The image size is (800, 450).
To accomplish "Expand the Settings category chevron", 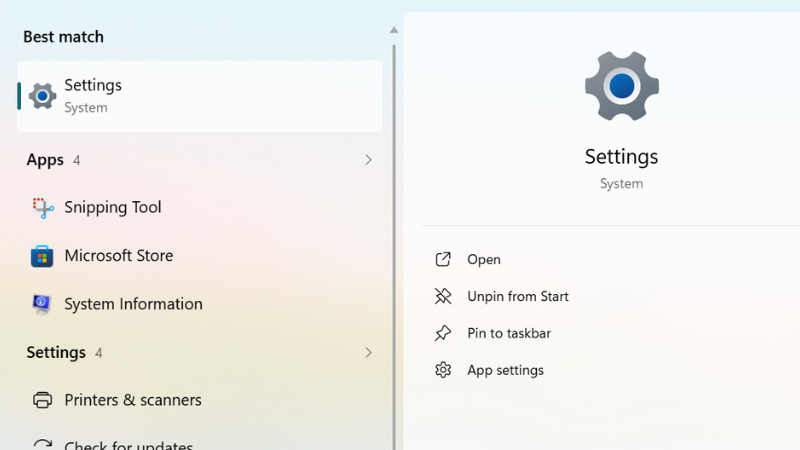I will [x=368, y=353].
